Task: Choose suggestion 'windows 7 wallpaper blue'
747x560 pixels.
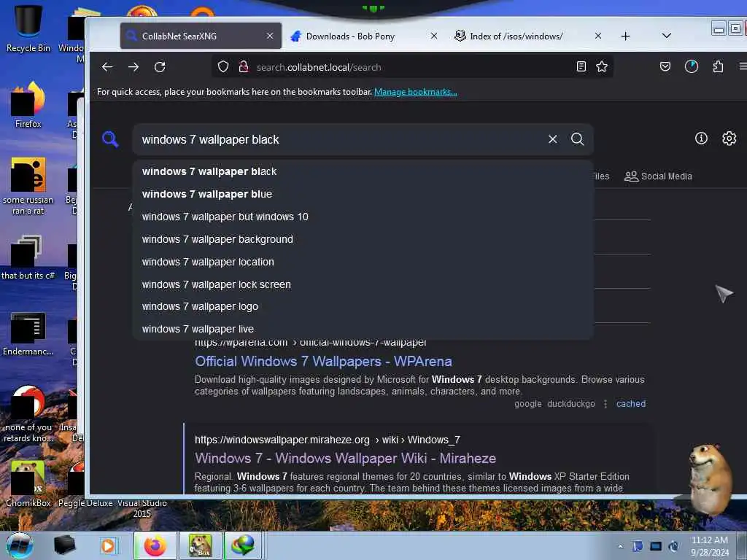Action: (x=363, y=194)
